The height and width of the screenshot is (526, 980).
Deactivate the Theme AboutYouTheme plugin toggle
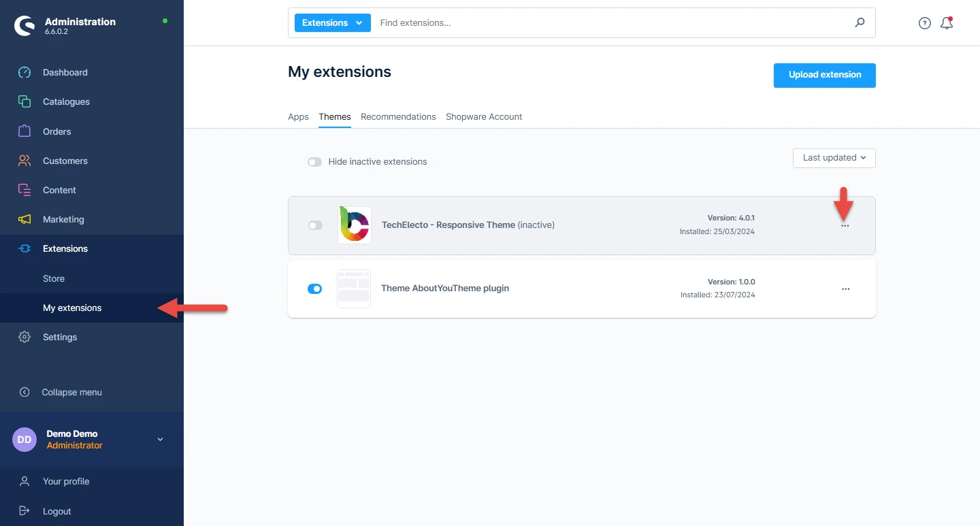tap(314, 289)
